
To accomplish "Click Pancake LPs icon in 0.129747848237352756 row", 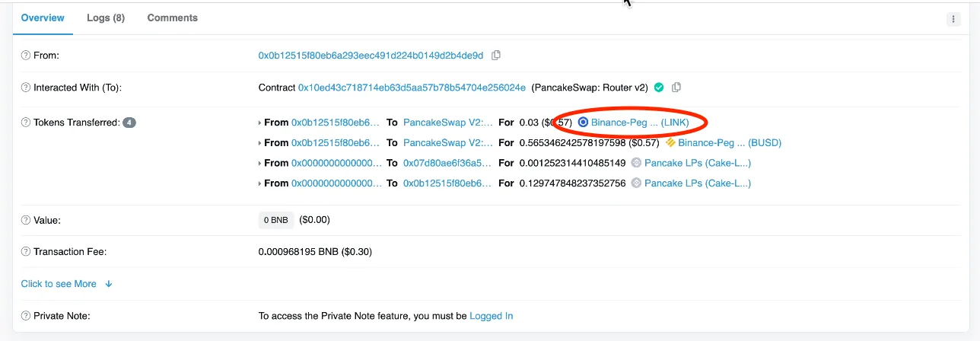I will tap(637, 183).
